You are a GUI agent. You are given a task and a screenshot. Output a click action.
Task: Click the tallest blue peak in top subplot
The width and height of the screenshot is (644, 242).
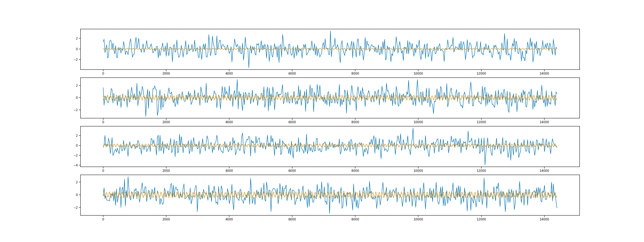pos(330,31)
